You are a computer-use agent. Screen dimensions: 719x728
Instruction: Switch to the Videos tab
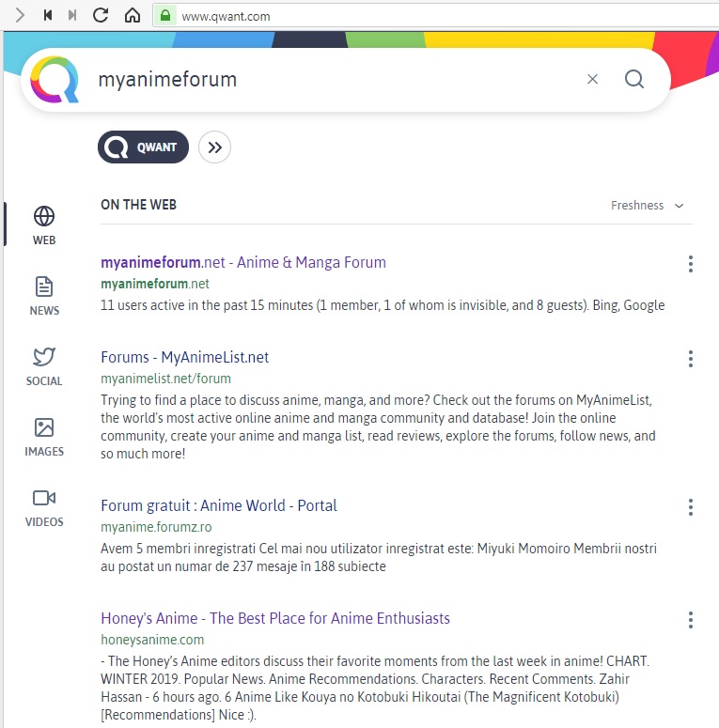pyautogui.click(x=44, y=508)
